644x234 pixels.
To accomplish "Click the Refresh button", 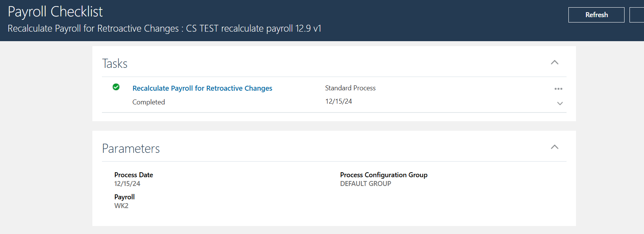I will tap(596, 15).
